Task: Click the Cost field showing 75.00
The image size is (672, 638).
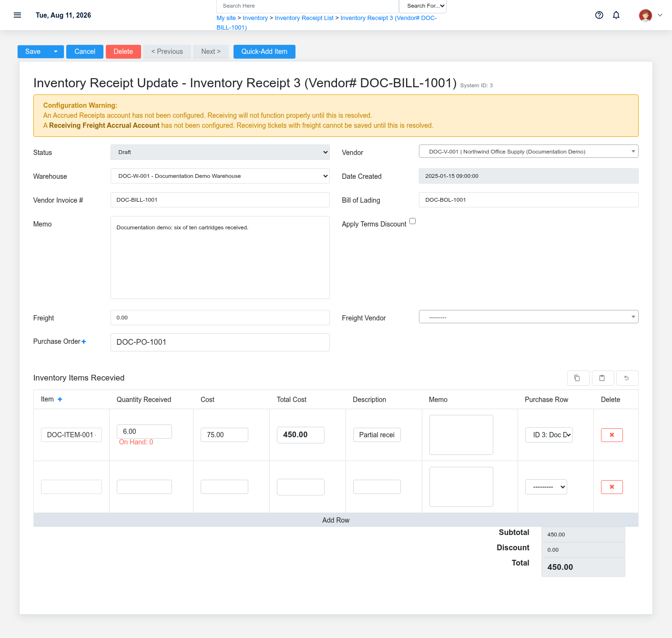Action: 224,435
